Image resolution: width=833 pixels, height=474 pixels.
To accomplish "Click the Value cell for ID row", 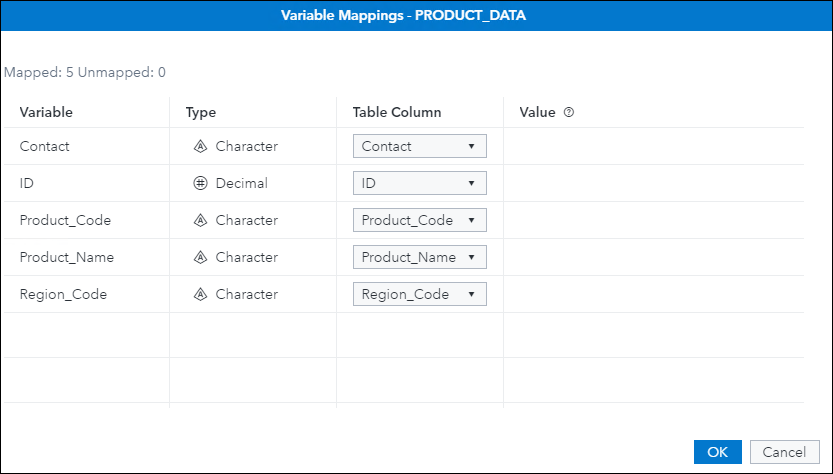I will tap(652, 183).
